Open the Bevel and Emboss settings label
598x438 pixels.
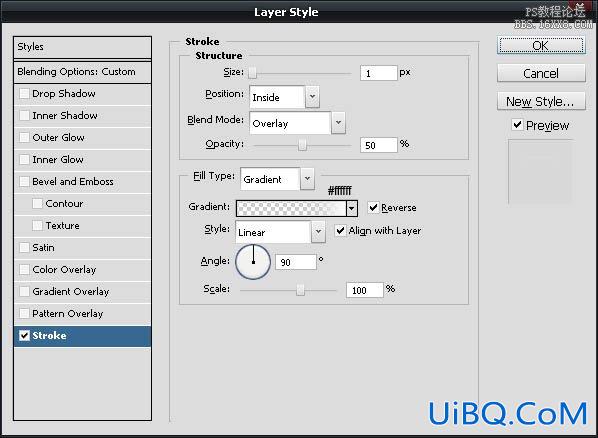coord(73,181)
